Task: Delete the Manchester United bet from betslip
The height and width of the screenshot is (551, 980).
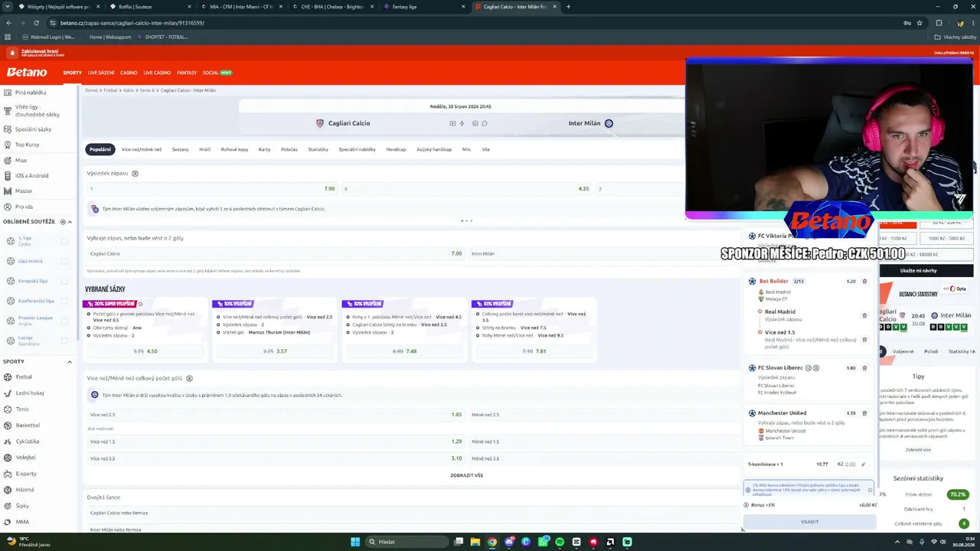Action: click(x=864, y=413)
